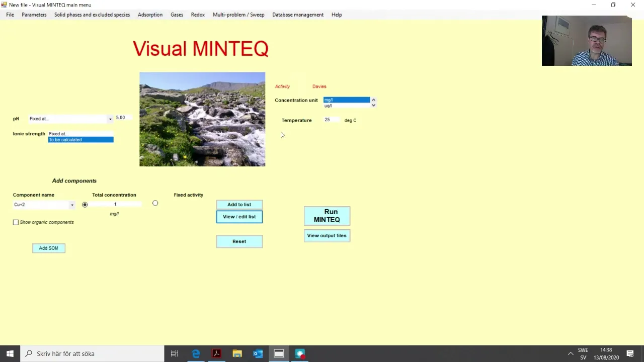Click the Run MINTEQ button
644x362 pixels.
click(327, 216)
